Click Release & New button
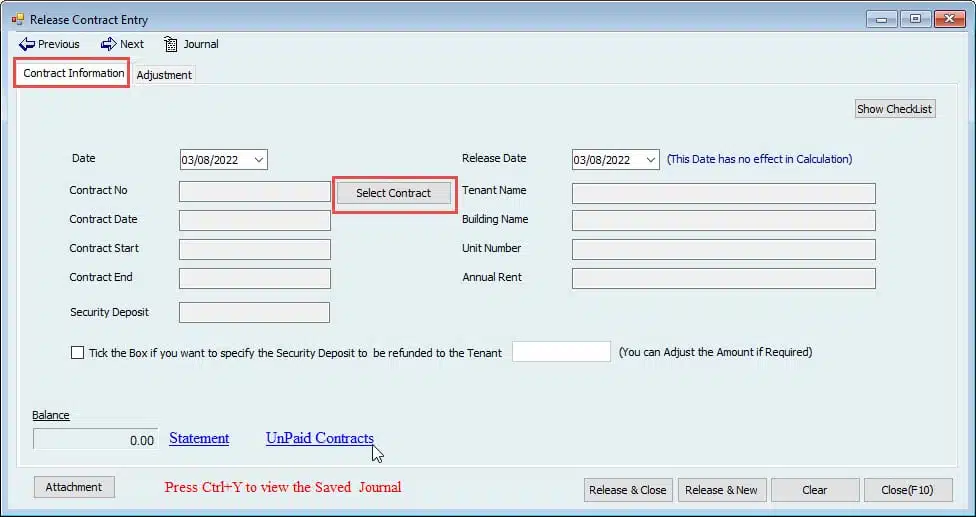The width and height of the screenshot is (976, 517). pos(721,490)
